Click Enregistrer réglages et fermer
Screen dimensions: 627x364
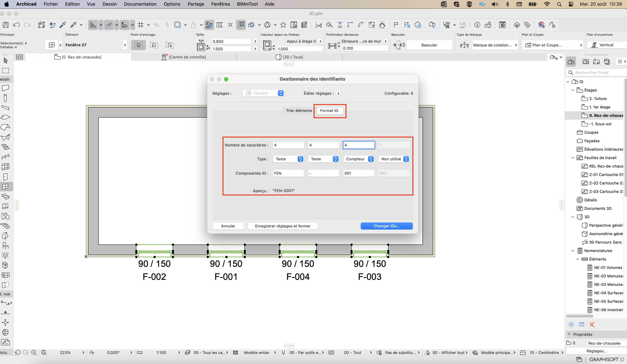pyautogui.click(x=283, y=226)
